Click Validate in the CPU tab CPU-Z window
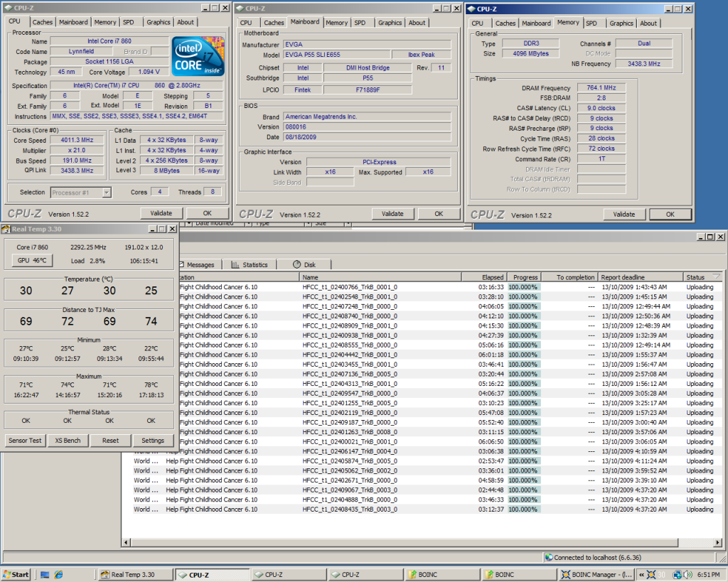Image resolution: width=728 pixels, height=582 pixels. 161,213
